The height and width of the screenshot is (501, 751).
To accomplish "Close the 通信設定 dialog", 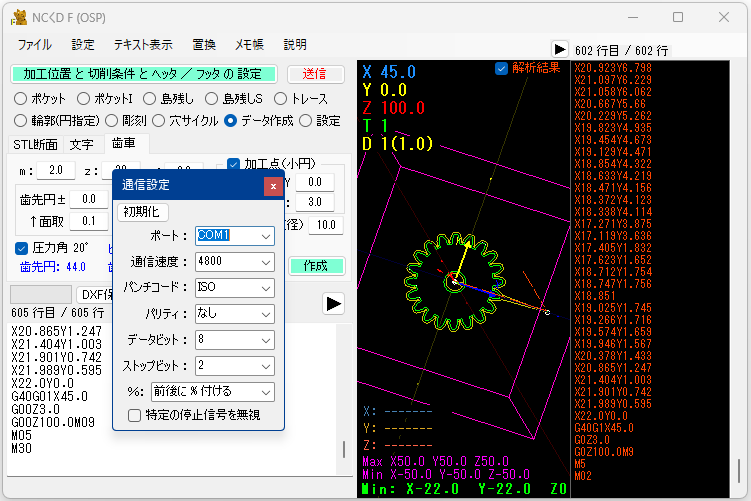I will tap(273, 186).
